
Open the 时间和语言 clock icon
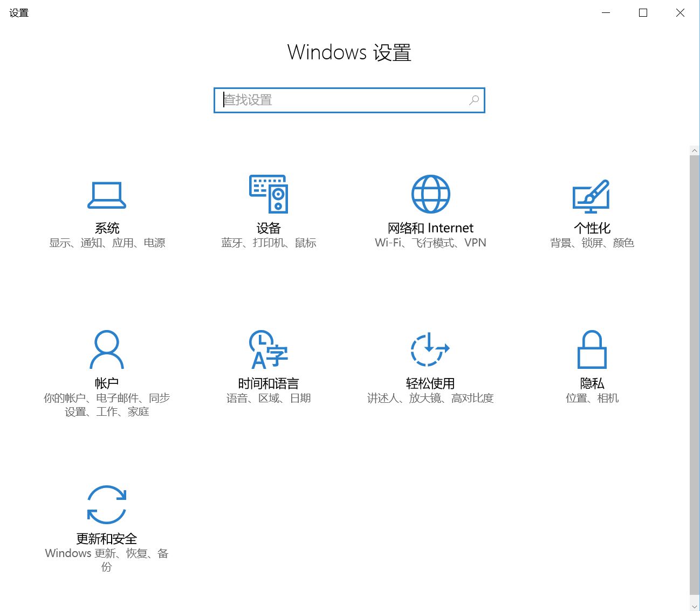[x=269, y=349]
